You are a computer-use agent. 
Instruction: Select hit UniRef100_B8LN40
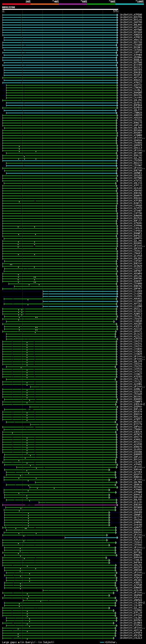(x=131, y=25)
